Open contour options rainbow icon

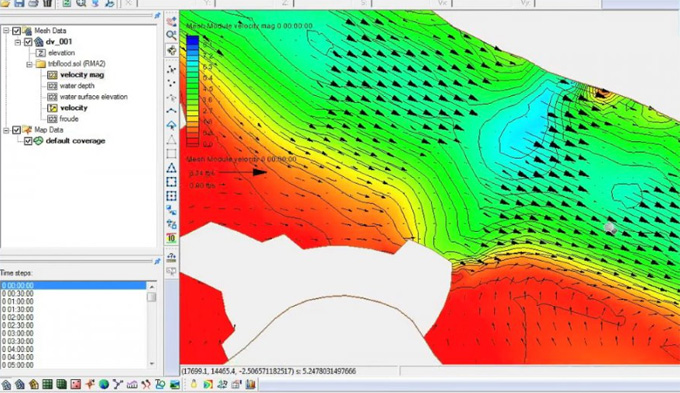pyautogui.click(x=208, y=384)
